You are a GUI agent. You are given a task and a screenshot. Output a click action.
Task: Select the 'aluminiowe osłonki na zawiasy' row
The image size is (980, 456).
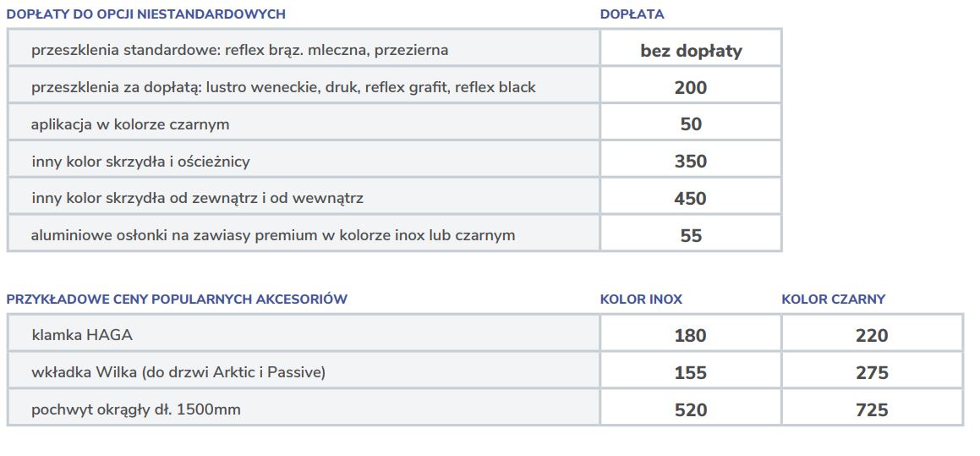[x=272, y=235]
